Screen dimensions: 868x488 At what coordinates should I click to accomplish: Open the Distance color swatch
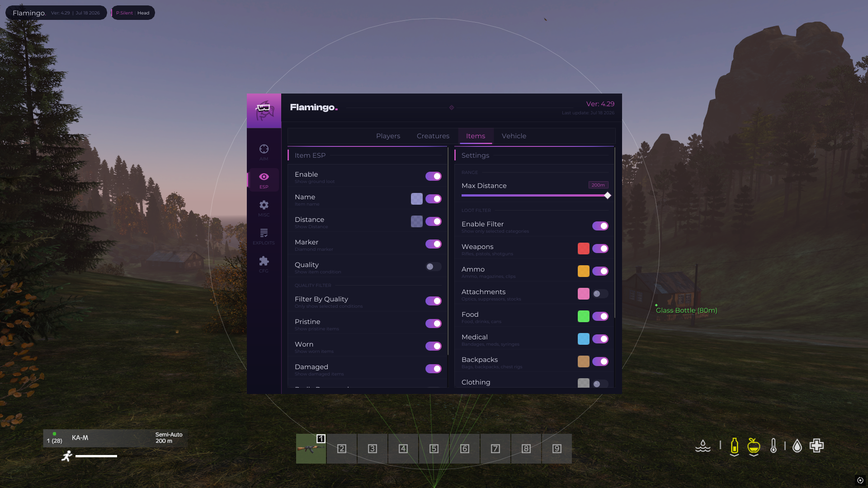[x=417, y=221]
